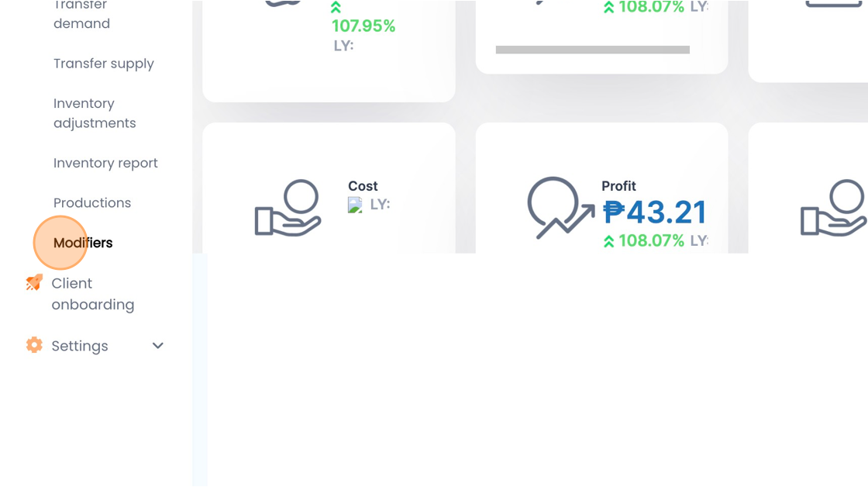Click the rocket icon beside Client onboarding
The height and width of the screenshot is (487, 868).
click(34, 283)
